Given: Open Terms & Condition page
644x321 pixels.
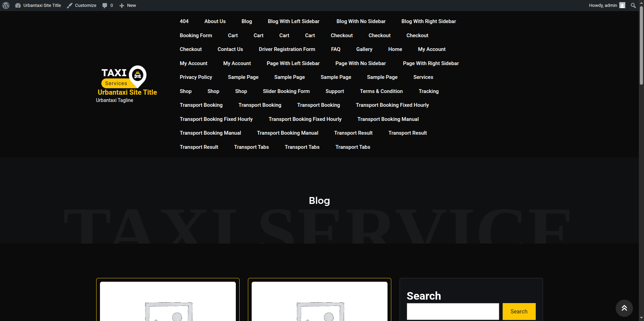Looking at the screenshot, I should (381, 91).
